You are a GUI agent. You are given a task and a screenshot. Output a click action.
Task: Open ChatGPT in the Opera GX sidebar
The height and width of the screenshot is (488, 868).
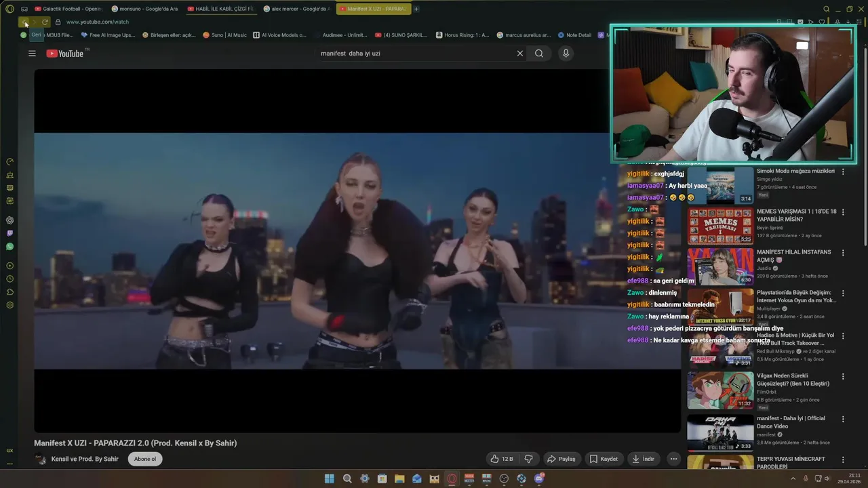(x=9, y=220)
